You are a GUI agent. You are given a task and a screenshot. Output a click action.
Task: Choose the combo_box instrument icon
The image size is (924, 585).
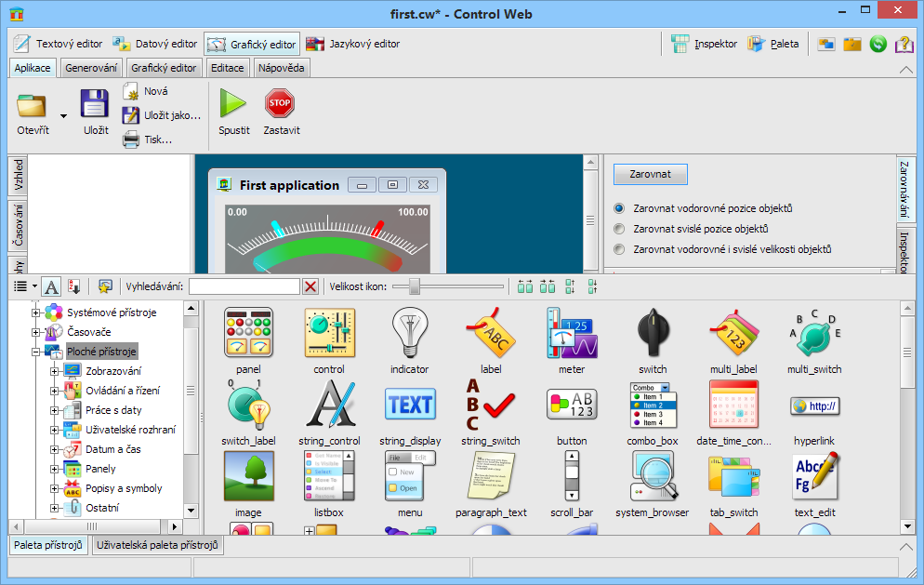coord(653,405)
